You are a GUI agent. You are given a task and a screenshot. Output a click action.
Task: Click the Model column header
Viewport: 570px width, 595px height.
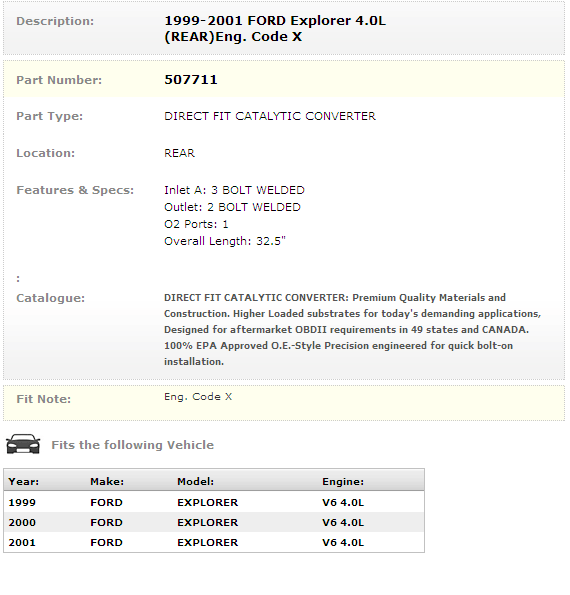[x=195, y=482]
